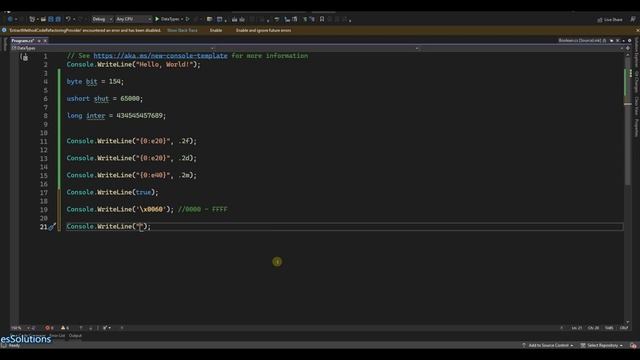Click the New Item toolbar icon

point(32,19)
